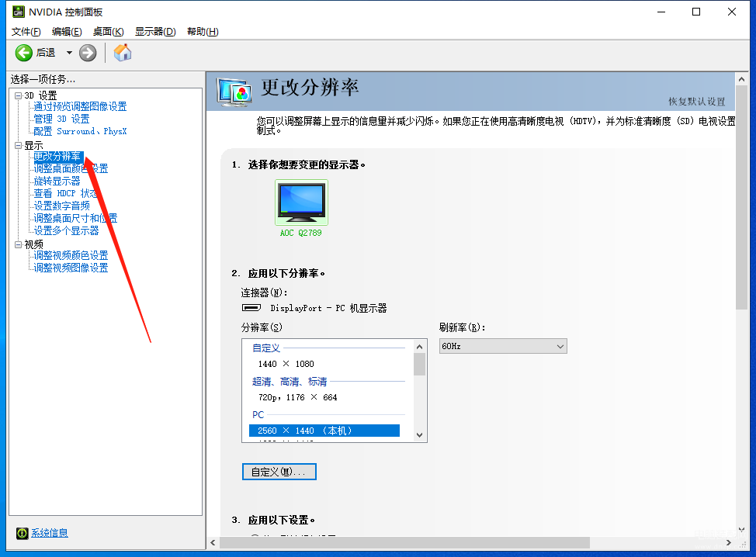
Task: Click the 自定义(M)... button
Action: tap(279, 472)
